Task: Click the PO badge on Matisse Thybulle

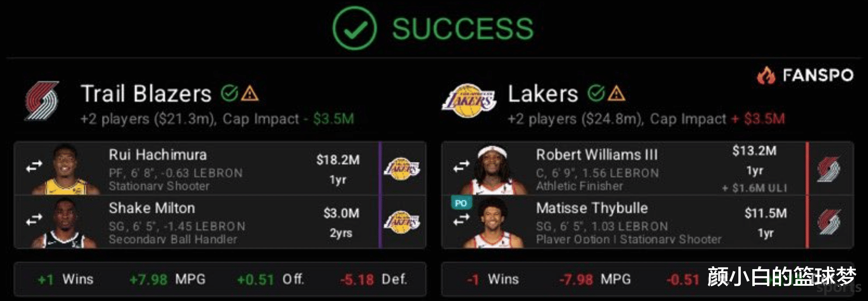Action: pos(461,203)
